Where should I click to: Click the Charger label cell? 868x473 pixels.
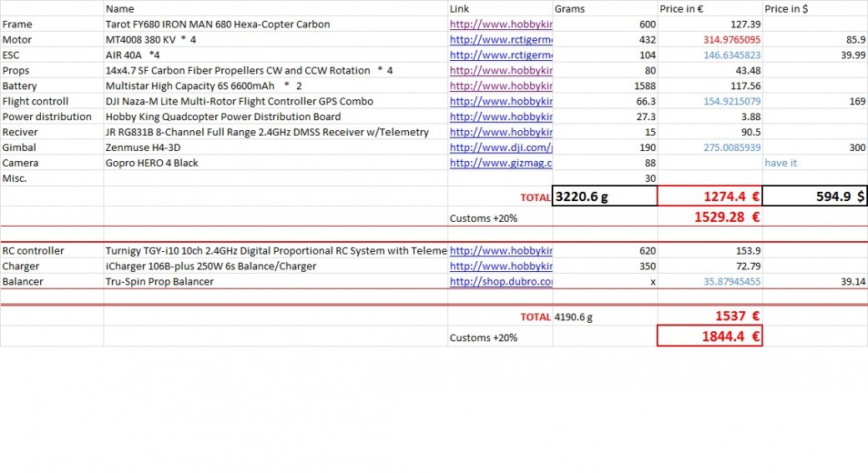52,266
